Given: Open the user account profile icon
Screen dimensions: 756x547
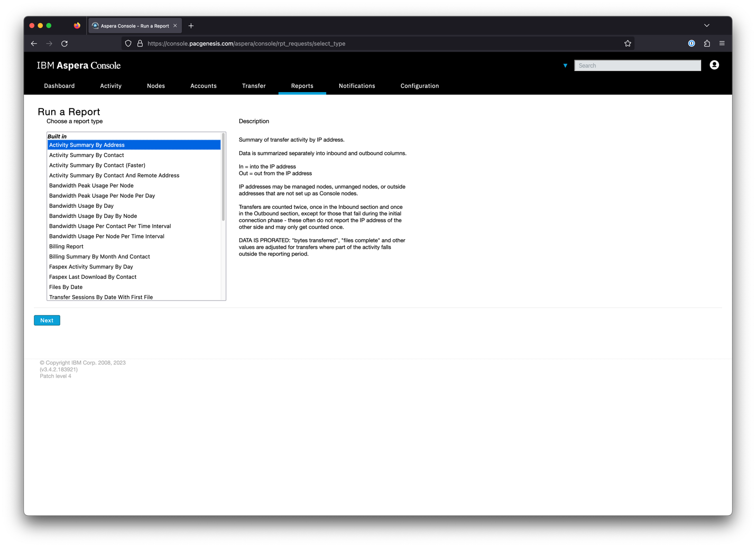Looking at the screenshot, I should [714, 65].
